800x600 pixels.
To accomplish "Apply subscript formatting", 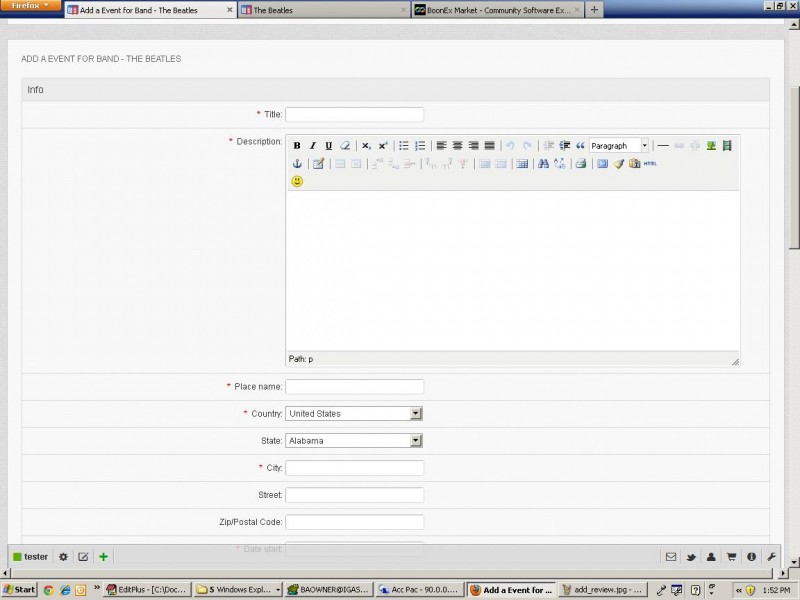I will tap(366, 145).
